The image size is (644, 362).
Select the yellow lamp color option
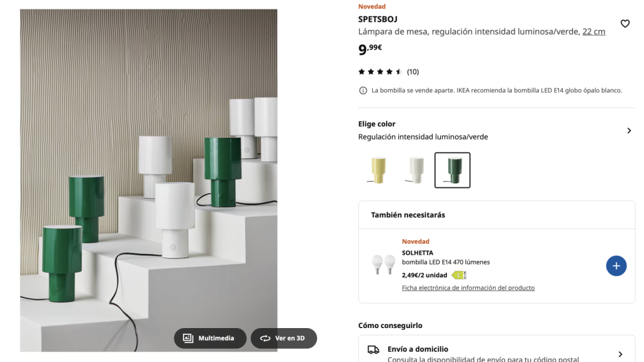[x=377, y=170]
